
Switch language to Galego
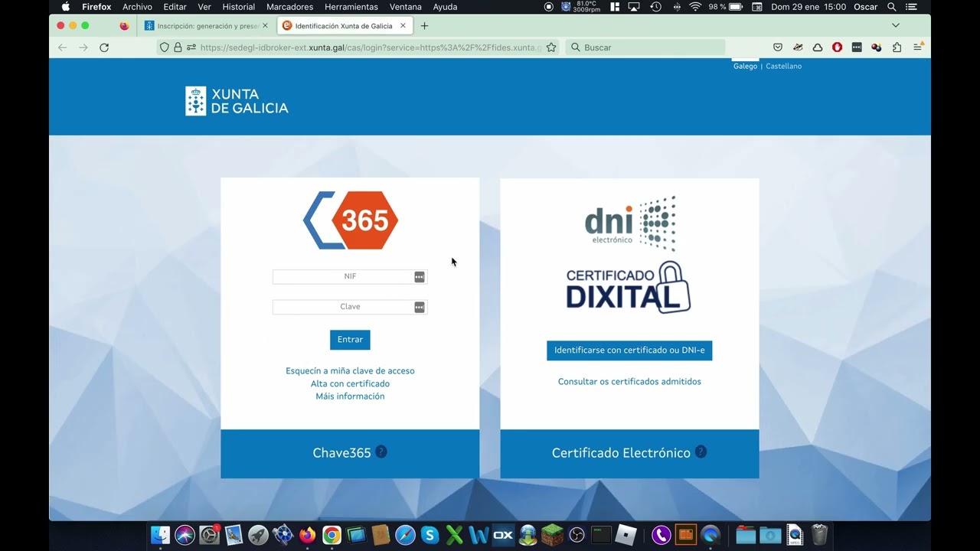(x=745, y=67)
